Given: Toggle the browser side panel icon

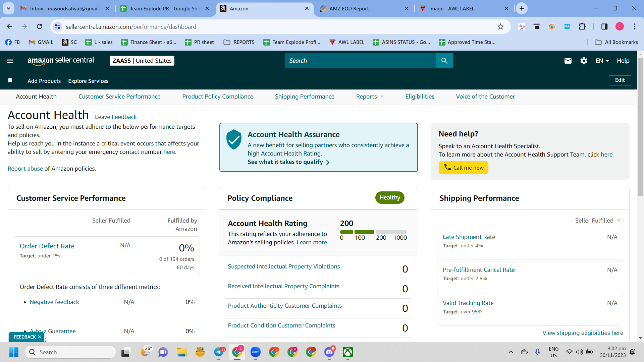Looking at the screenshot, I should pyautogui.click(x=604, y=26).
